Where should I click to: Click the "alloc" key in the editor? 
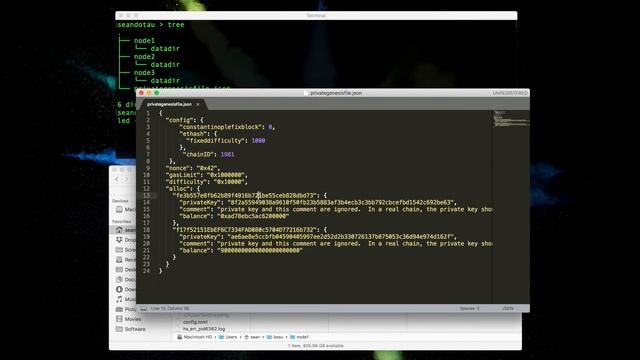coord(179,189)
